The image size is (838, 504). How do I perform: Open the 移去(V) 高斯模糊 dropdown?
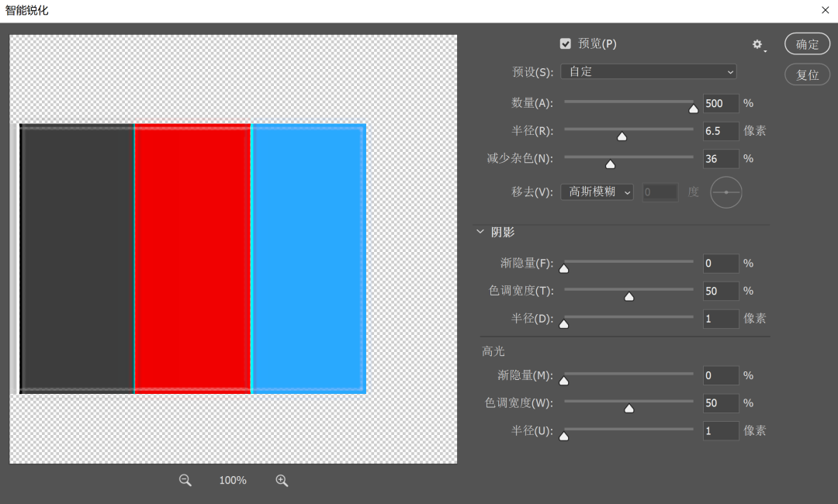(x=597, y=192)
